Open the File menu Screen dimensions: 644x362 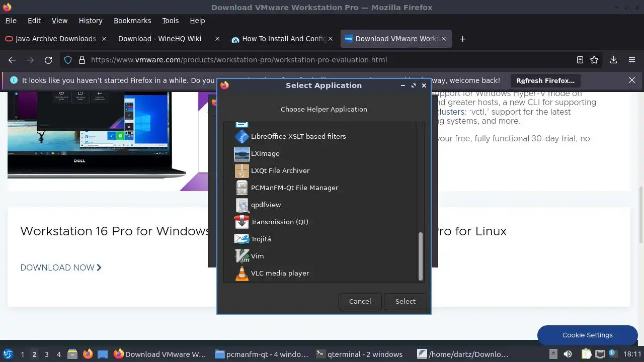pyautogui.click(x=11, y=21)
